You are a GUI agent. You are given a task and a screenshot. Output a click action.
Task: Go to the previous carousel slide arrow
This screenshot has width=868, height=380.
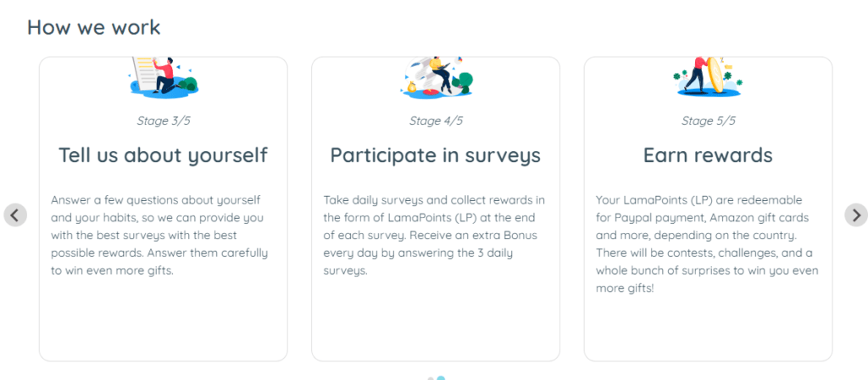[15, 215]
